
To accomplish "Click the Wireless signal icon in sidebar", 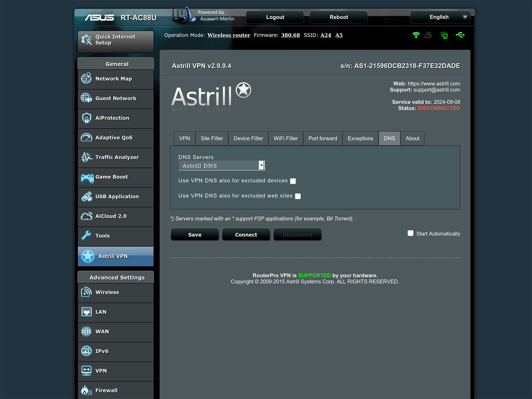I will click(86, 292).
